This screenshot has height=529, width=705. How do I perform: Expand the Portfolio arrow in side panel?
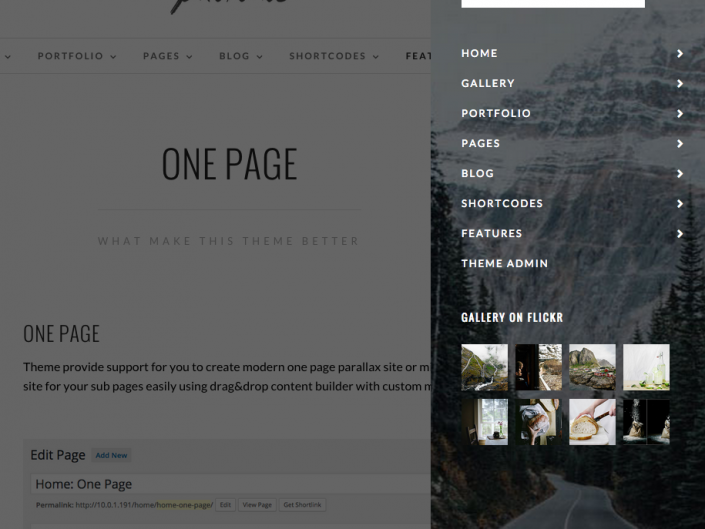(680, 114)
